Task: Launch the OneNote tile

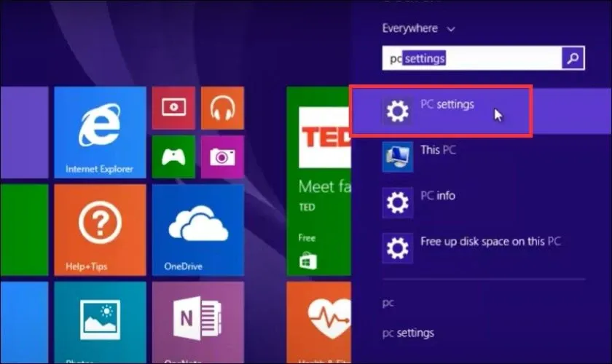Action: (198, 323)
